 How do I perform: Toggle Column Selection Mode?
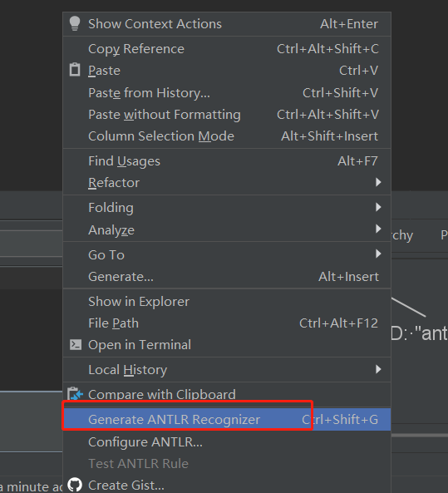tap(227, 136)
